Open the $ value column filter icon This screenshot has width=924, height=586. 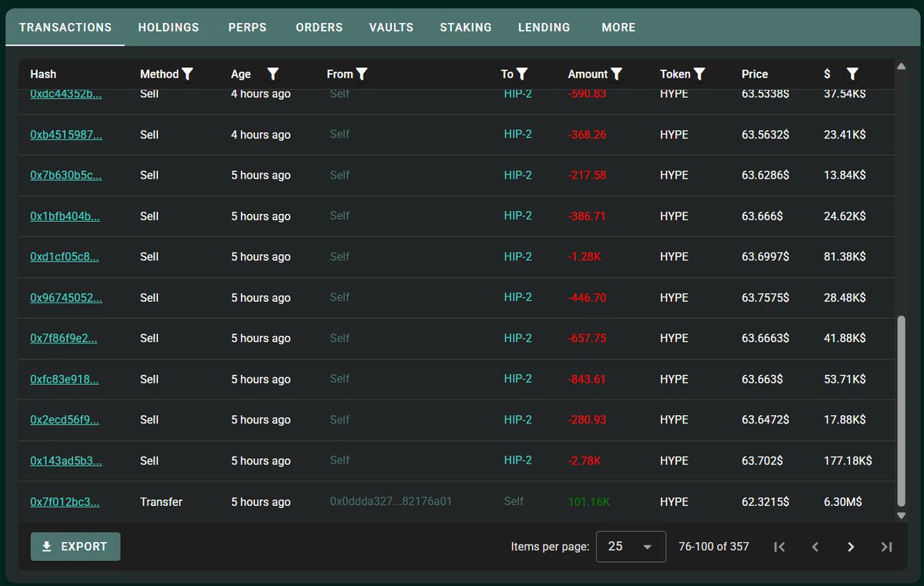click(x=852, y=74)
